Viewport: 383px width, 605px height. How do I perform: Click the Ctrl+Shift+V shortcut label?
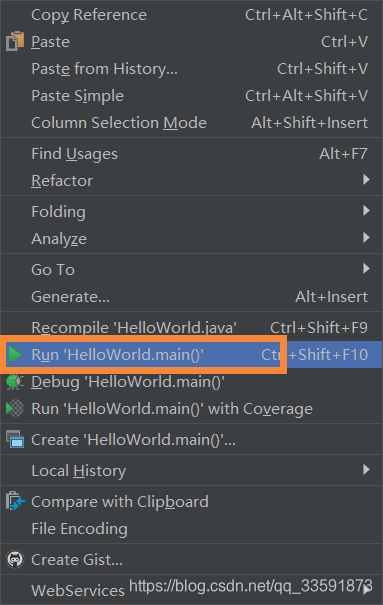pos(322,69)
